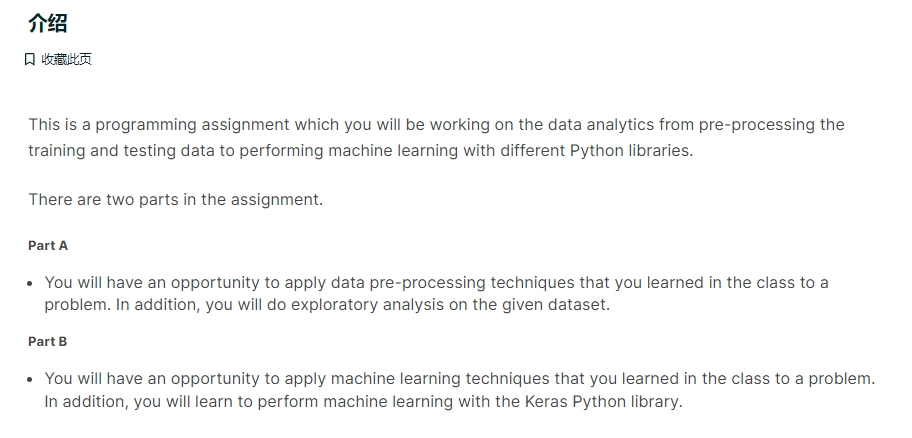Click the 介绍 page heading
The image size is (912, 438).
(48, 23)
